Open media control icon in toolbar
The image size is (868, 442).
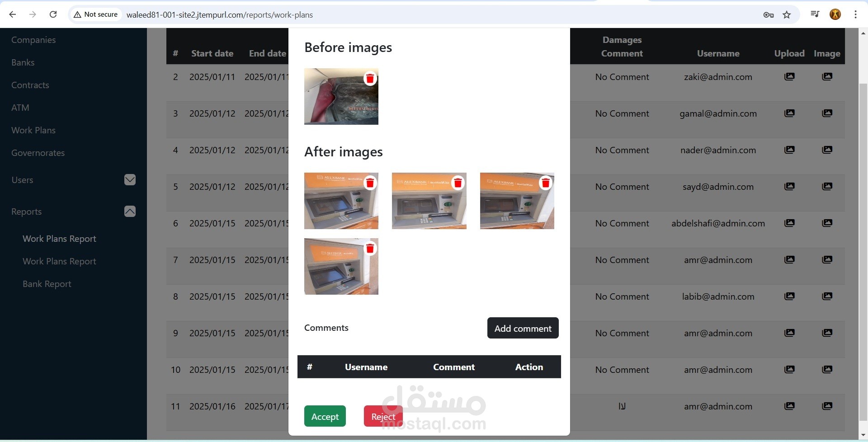(815, 14)
